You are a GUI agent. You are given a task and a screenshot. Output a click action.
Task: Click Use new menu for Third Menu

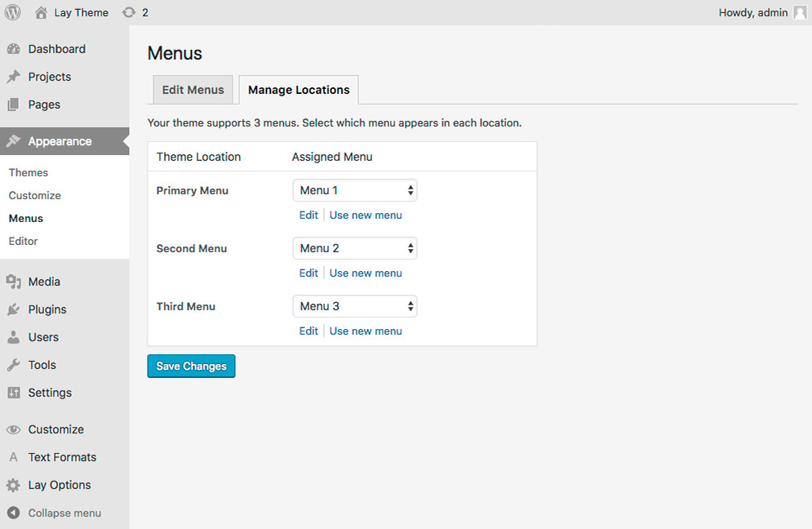(x=366, y=331)
